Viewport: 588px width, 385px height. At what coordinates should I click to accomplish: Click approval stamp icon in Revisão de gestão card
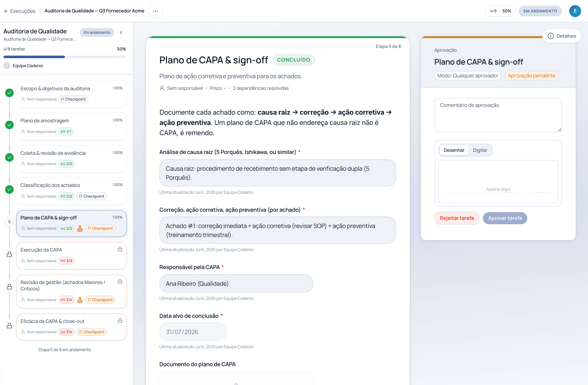pyautogui.click(x=80, y=300)
